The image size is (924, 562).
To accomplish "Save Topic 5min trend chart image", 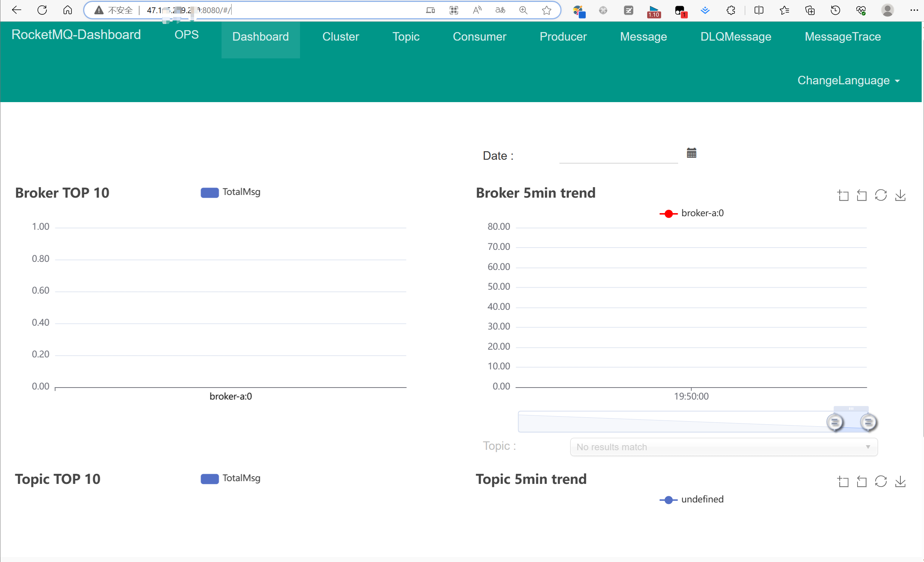I will click(900, 482).
